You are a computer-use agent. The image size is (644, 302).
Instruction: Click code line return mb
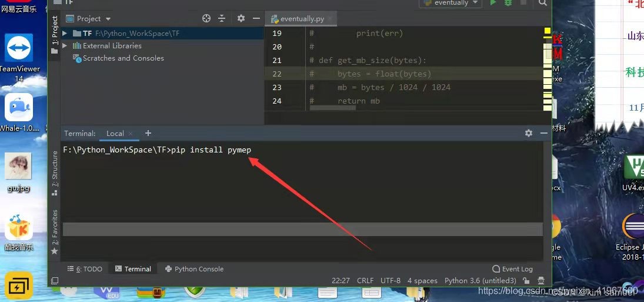coord(345,101)
